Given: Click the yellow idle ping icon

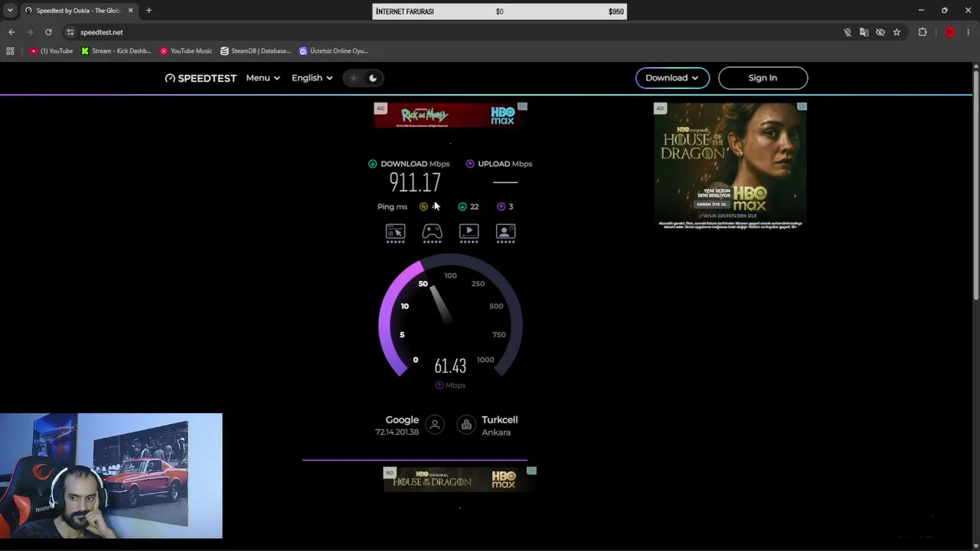Looking at the screenshot, I should (x=423, y=207).
